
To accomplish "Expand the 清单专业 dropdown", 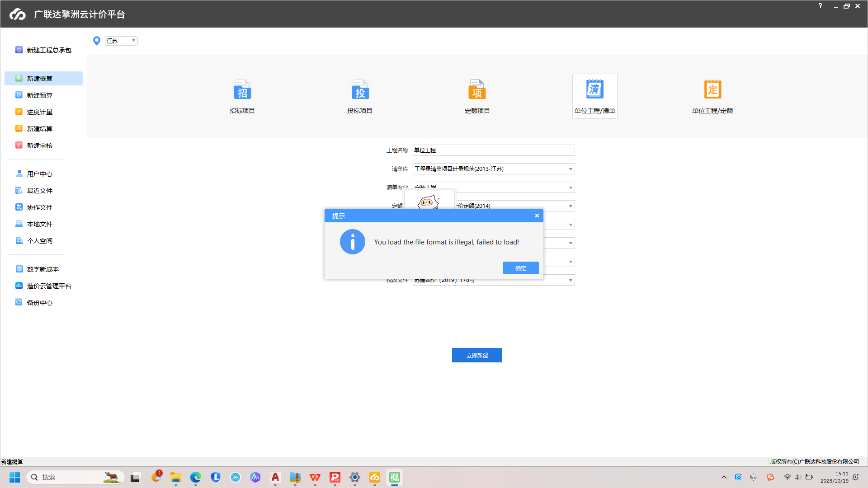I will point(494,187).
